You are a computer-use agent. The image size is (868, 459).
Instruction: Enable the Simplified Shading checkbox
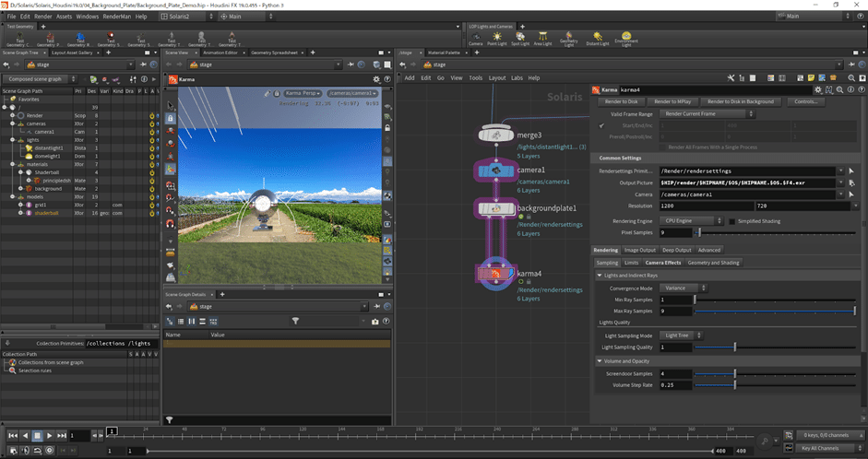732,221
